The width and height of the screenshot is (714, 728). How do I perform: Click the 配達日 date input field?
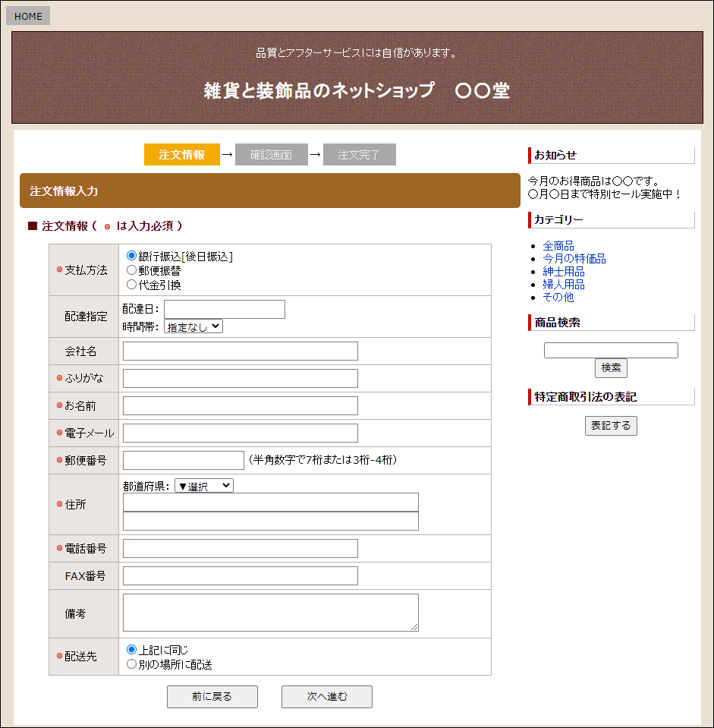[x=224, y=309]
